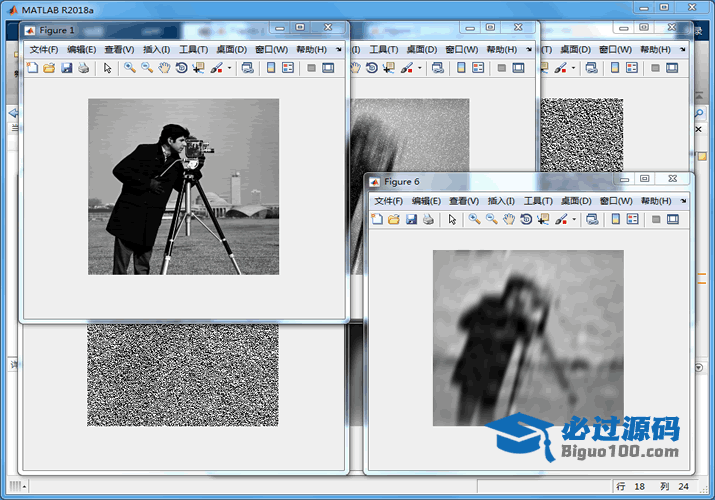715x500 pixels.
Task: Toggle Edit Plot arrow tool in Figure 1
Action: [108, 68]
